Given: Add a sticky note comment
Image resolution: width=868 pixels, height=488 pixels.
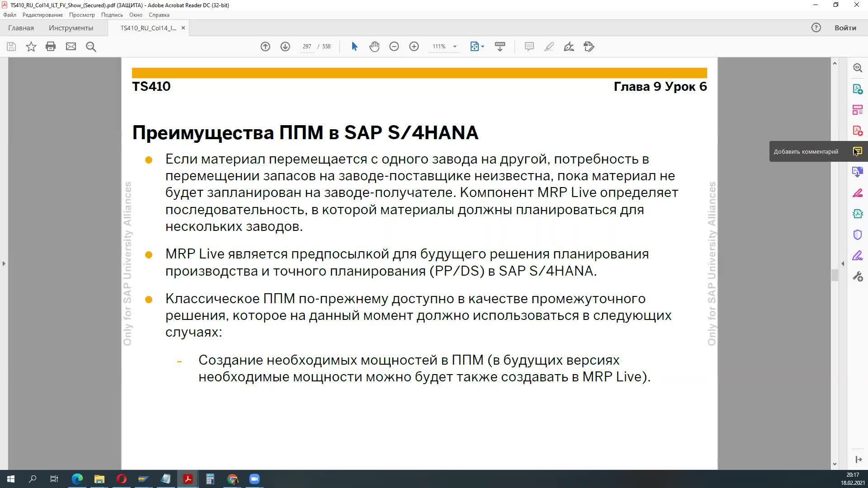Looking at the screenshot, I should click(x=529, y=47).
